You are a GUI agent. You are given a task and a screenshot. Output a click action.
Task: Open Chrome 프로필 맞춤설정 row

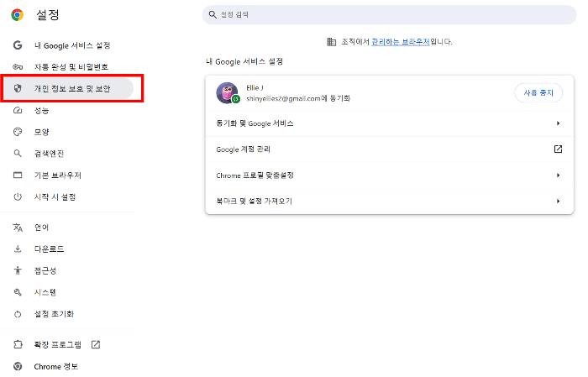[x=389, y=175]
